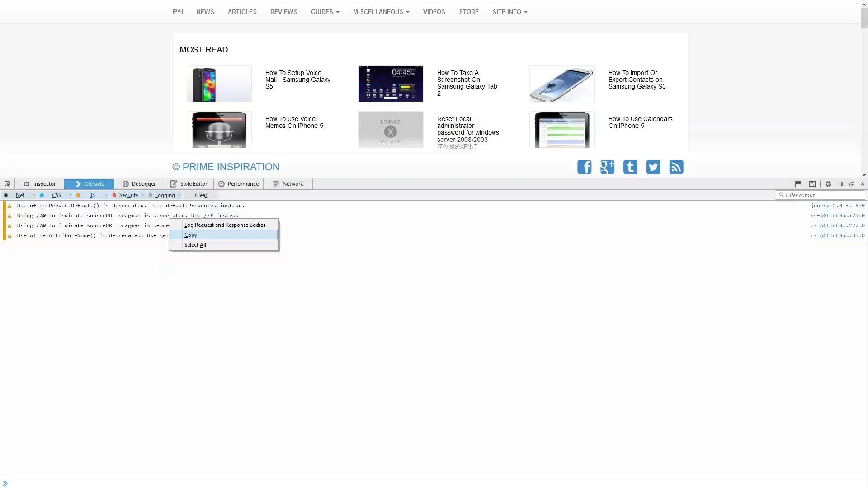The height and width of the screenshot is (488, 868).
Task: Open How To Import Or Export Contacts
Action: click(637, 80)
